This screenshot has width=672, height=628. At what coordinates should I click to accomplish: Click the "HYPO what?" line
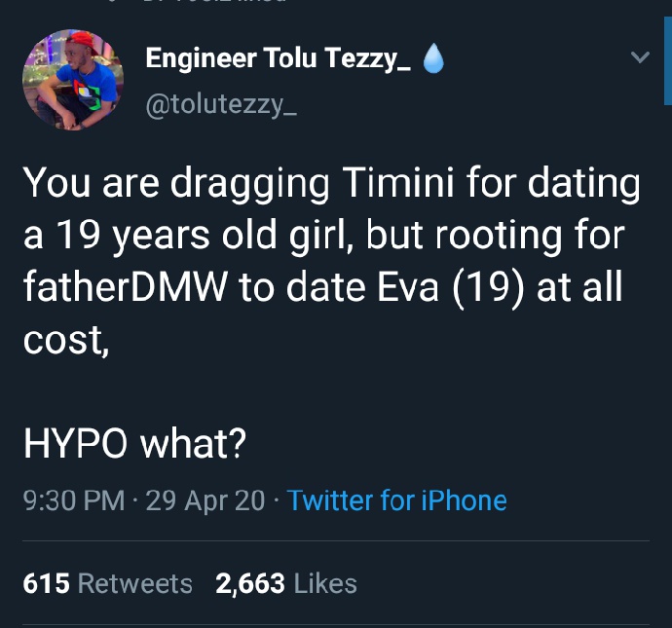(x=134, y=446)
